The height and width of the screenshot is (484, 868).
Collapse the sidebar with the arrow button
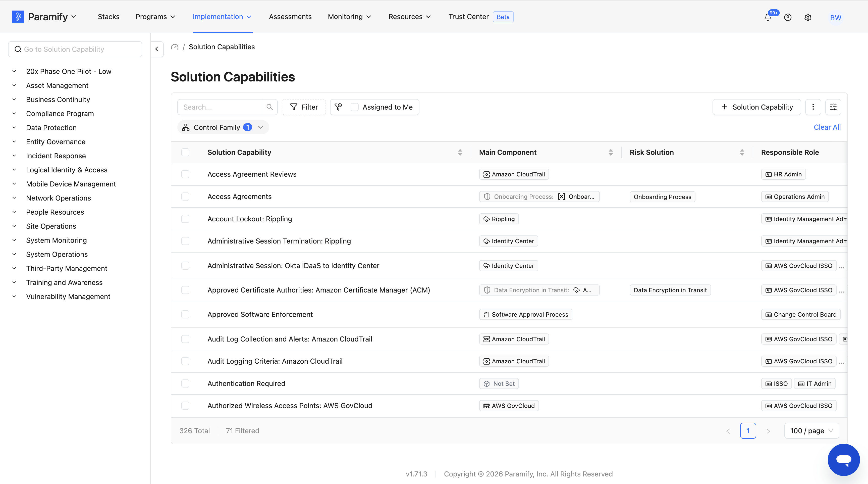click(157, 49)
